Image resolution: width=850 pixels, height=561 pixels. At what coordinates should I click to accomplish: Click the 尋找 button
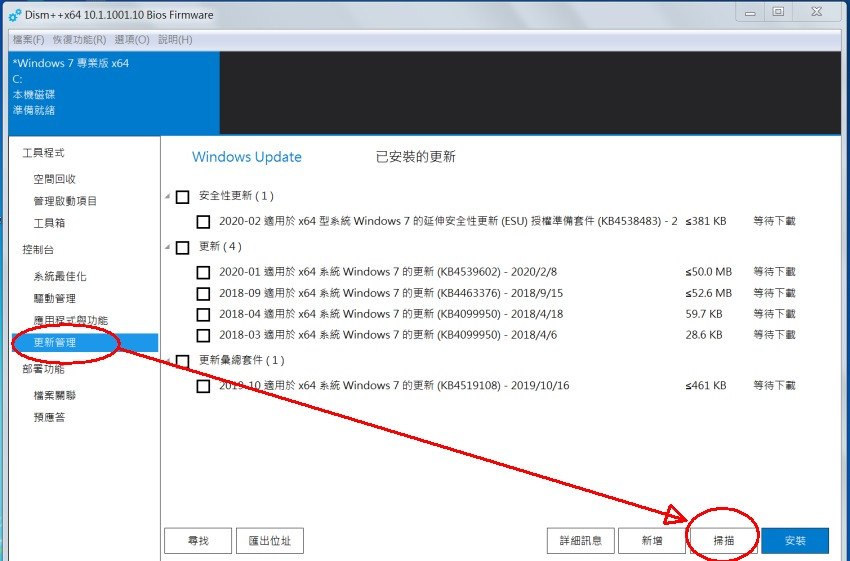tap(198, 540)
